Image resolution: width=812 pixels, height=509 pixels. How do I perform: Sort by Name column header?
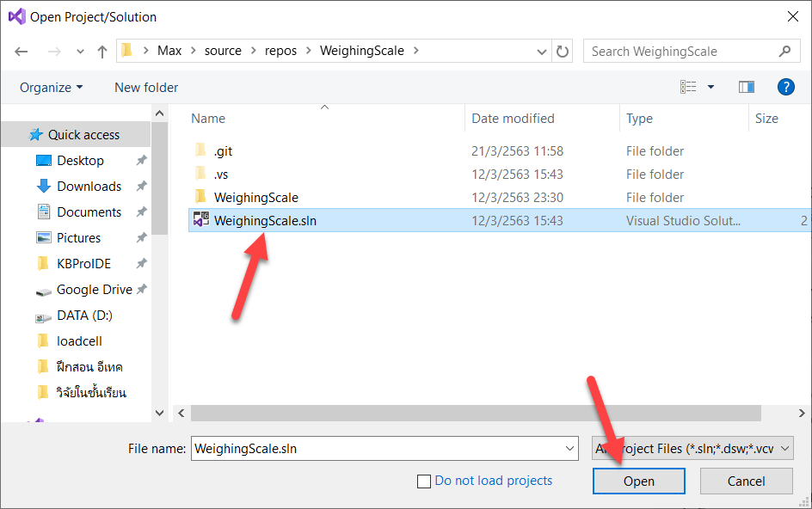pyautogui.click(x=208, y=119)
